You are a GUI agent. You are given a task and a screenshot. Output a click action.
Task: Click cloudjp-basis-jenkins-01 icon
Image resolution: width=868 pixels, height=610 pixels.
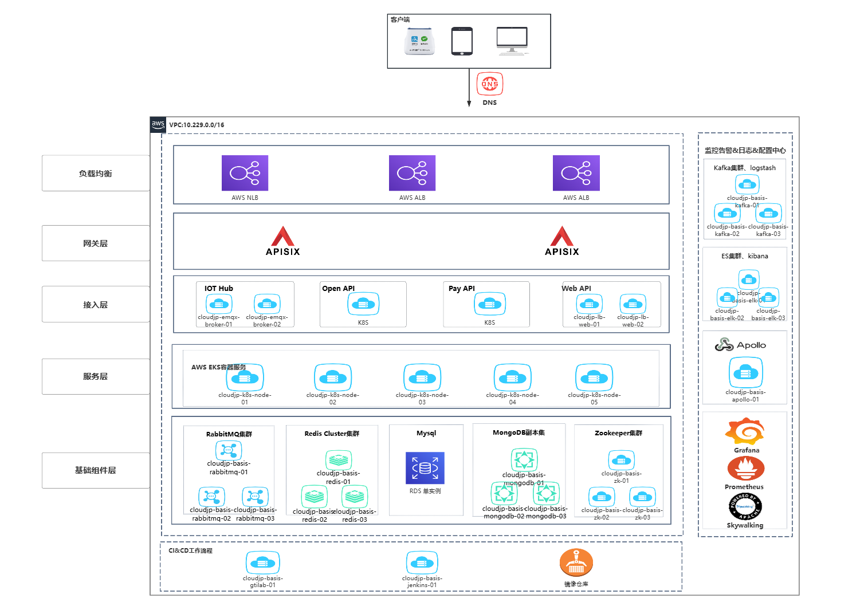422,562
